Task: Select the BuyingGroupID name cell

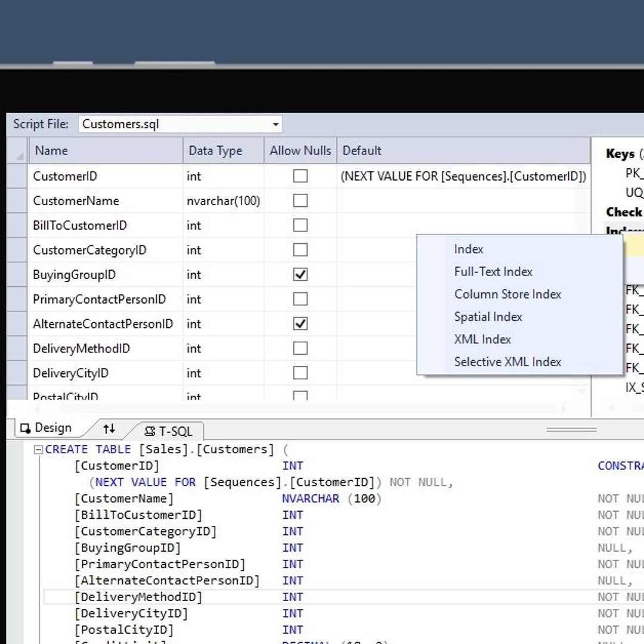Action: tap(106, 275)
